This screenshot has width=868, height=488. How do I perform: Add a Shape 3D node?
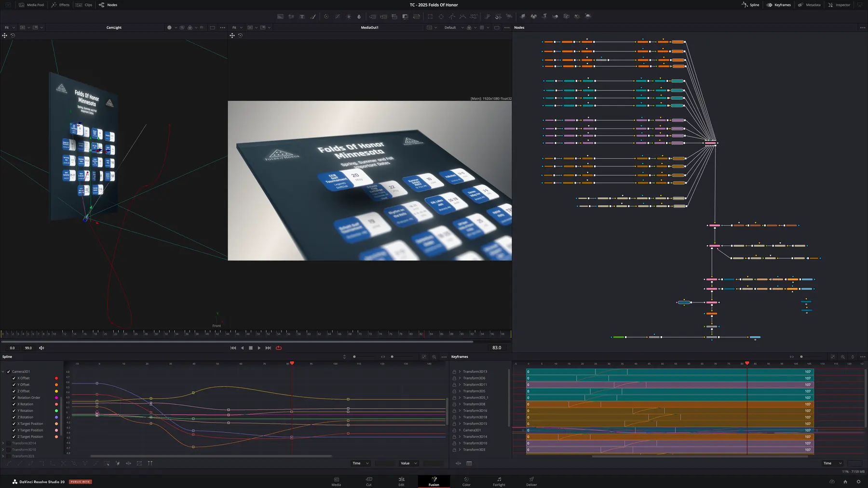[x=533, y=16]
